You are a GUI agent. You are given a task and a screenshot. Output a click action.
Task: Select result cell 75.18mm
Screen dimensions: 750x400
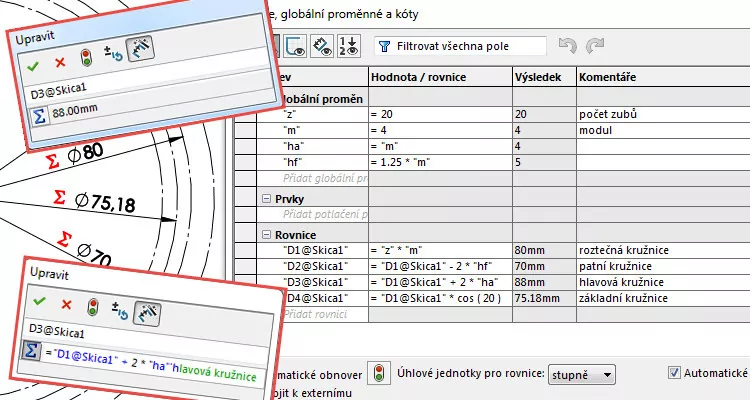coord(544,298)
